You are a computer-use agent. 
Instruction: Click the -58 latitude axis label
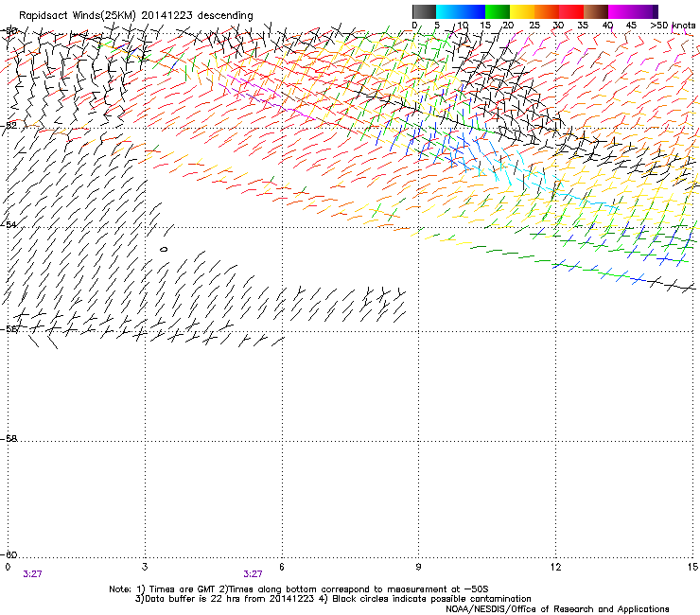(x=9, y=439)
